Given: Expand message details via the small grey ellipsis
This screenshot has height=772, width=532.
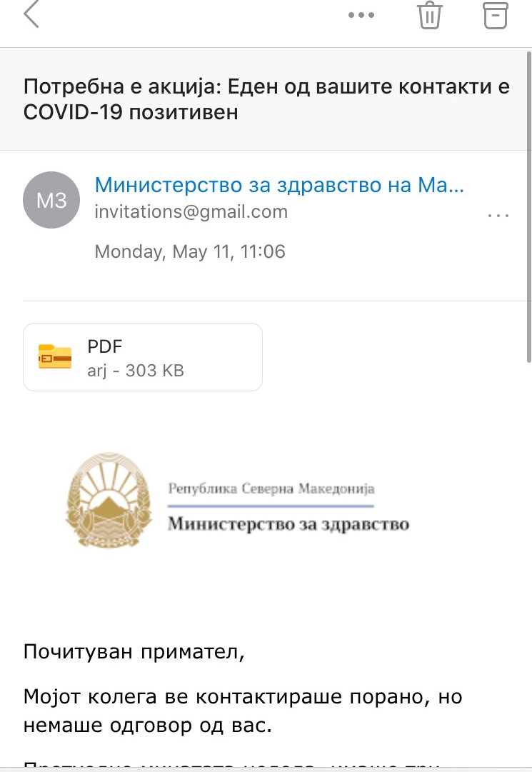Looking at the screenshot, I should point(498,216).
